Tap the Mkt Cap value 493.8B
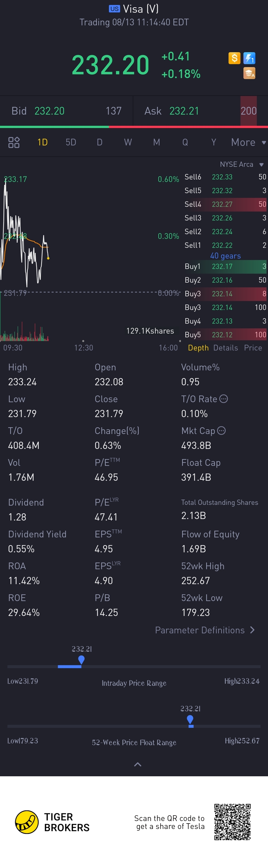268x868 pixels. pos(196,445)
